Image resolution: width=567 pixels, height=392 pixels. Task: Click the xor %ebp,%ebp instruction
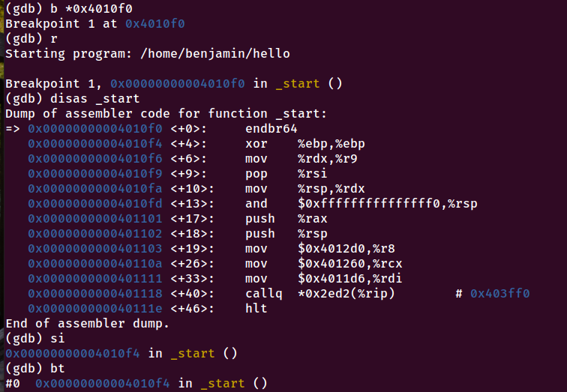tap(304, 144)
